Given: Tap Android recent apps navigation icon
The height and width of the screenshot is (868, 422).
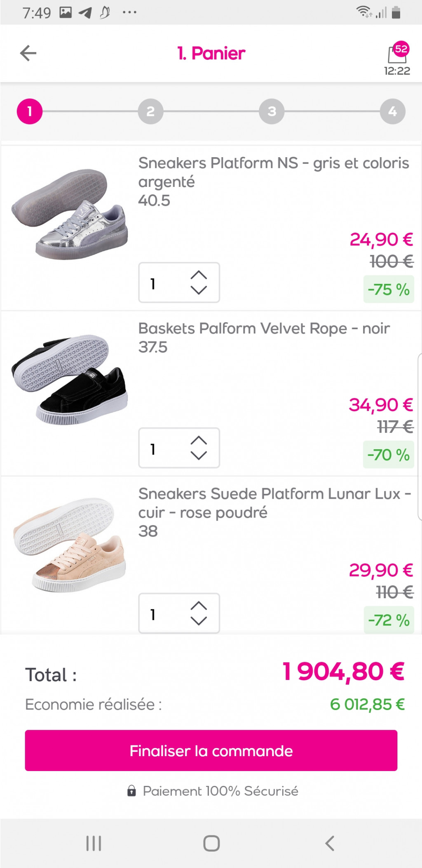Looking at the screenshot, I should [94, 843].
